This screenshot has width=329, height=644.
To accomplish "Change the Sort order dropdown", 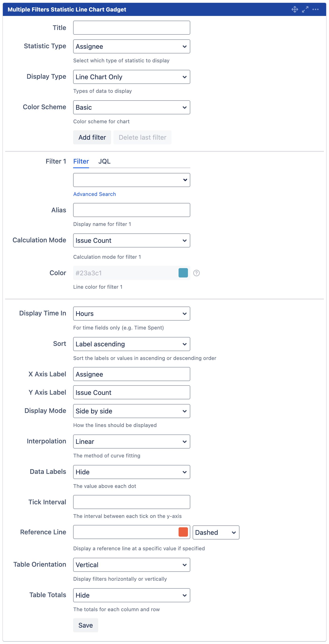I will click(x=131, y=344).
